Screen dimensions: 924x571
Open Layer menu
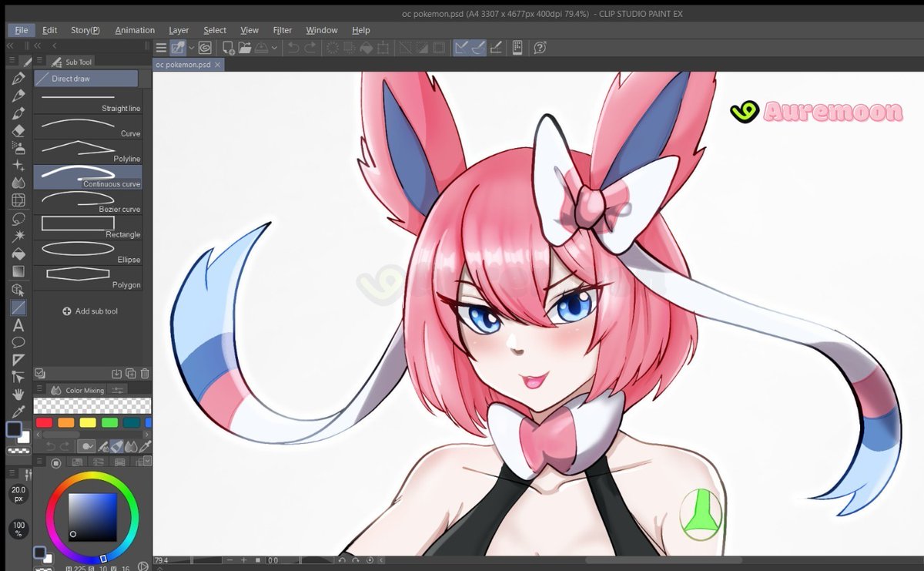click(179, 30)
